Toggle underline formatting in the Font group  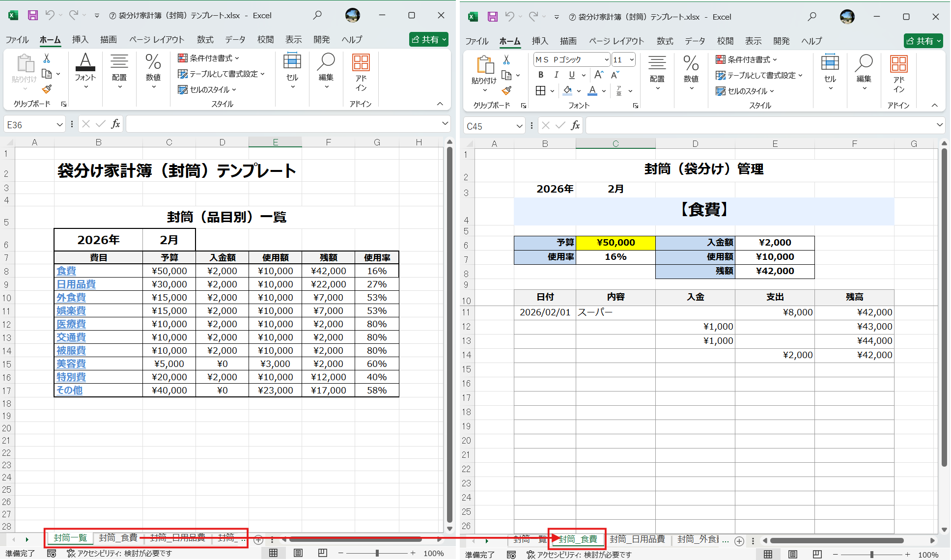[x=570, y=75]
